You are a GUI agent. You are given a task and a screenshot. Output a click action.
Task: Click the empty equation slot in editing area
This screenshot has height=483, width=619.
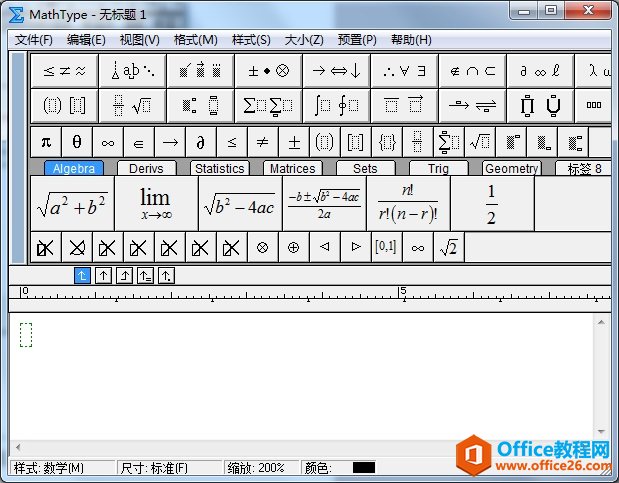tap(26, 335)
